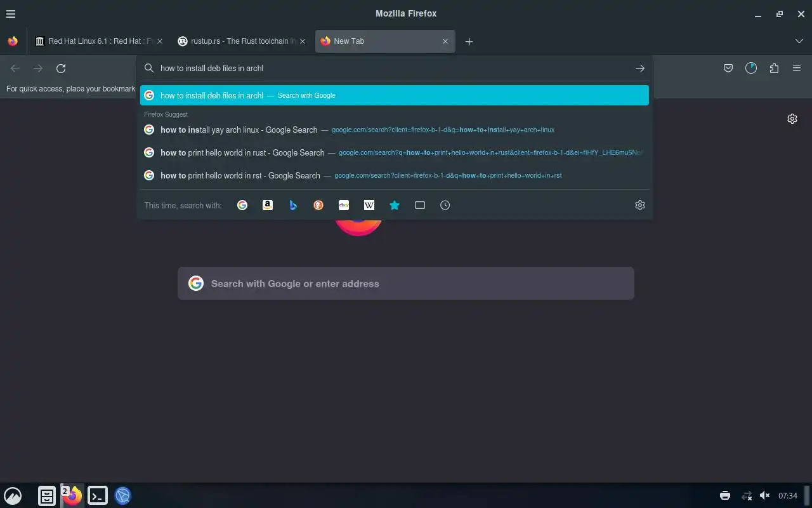The image size is (812, 508).
Task: Close the rustup.rs tab
Action: coord(303,41)
